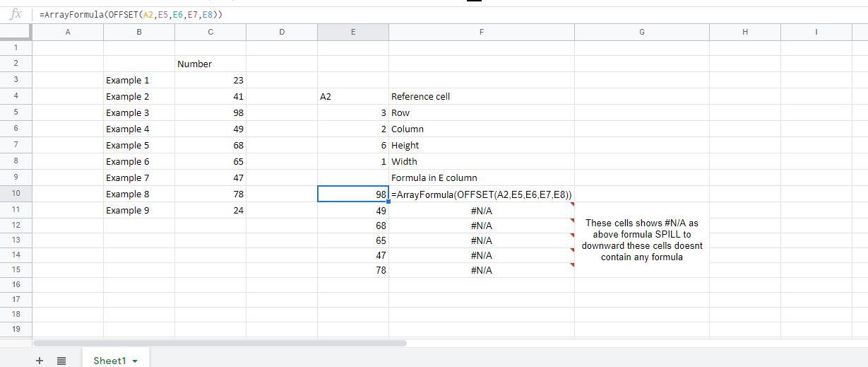Select column H header
Screen dimensions: 868x367
pos(745,32)
